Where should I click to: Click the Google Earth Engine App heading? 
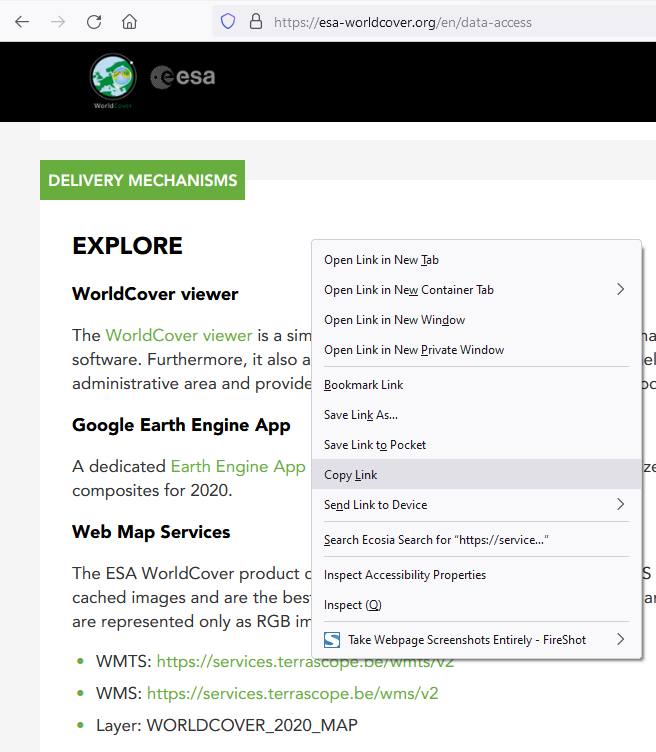click(x=181, y=425)
